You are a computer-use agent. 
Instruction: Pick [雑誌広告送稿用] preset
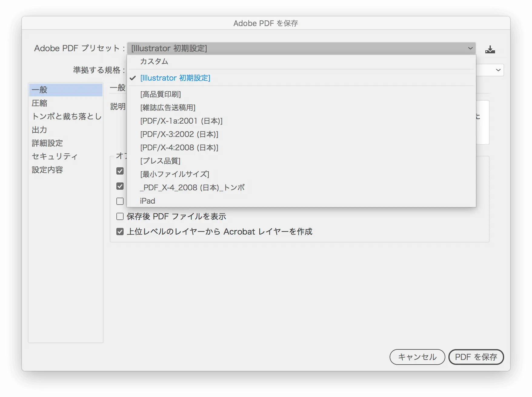pyautogui.click(x=301, y=108)
